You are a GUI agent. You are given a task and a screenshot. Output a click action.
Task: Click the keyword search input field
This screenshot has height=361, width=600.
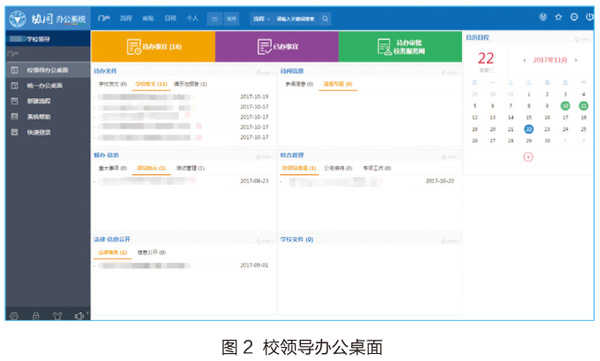296,19
